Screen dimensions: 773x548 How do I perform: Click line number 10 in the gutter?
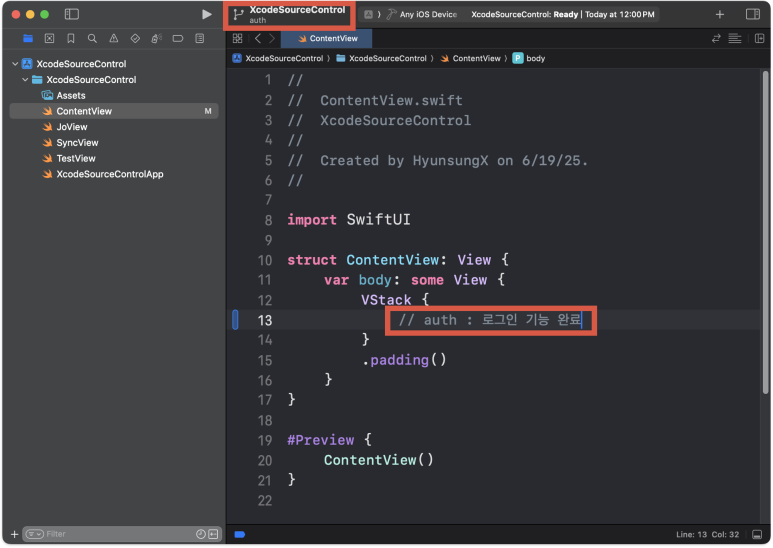(265, 260)
